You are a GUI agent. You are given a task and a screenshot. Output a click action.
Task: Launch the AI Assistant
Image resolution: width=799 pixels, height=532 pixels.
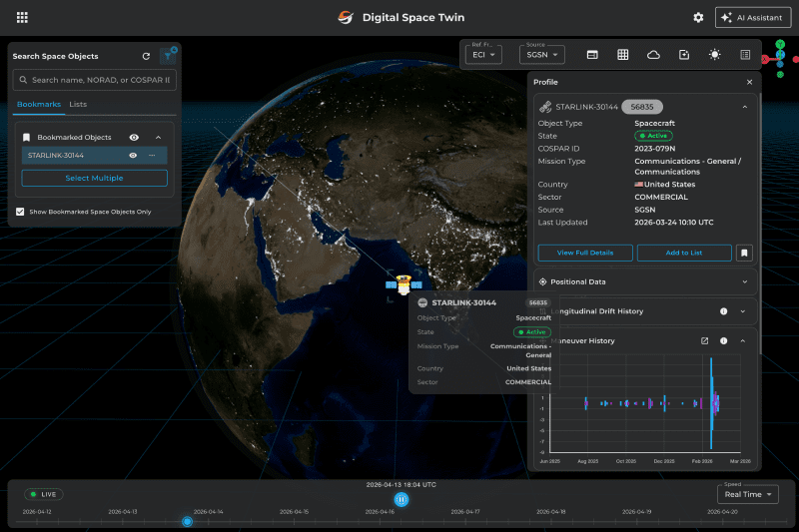coord(753,17)
